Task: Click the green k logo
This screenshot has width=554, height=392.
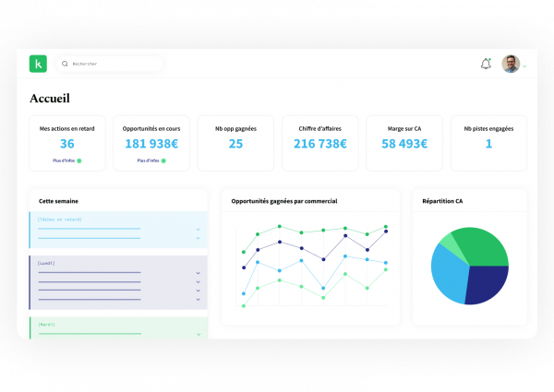Action: [x=38, y=64]
